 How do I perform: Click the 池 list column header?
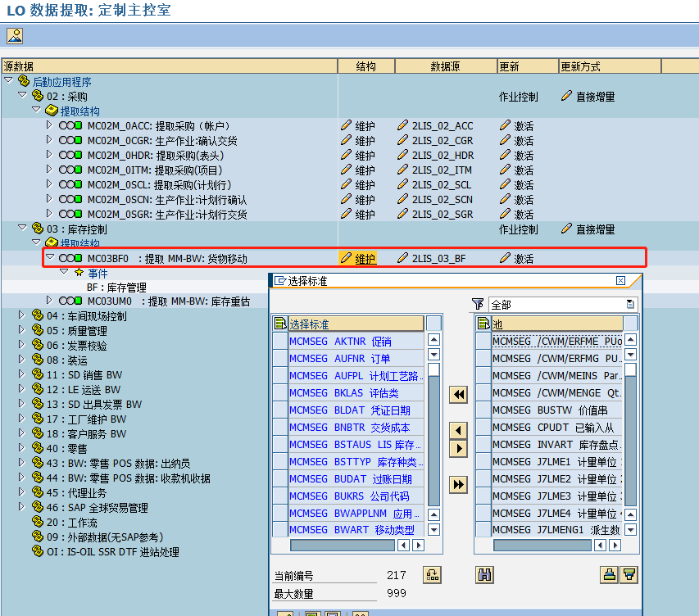(556, 324)
